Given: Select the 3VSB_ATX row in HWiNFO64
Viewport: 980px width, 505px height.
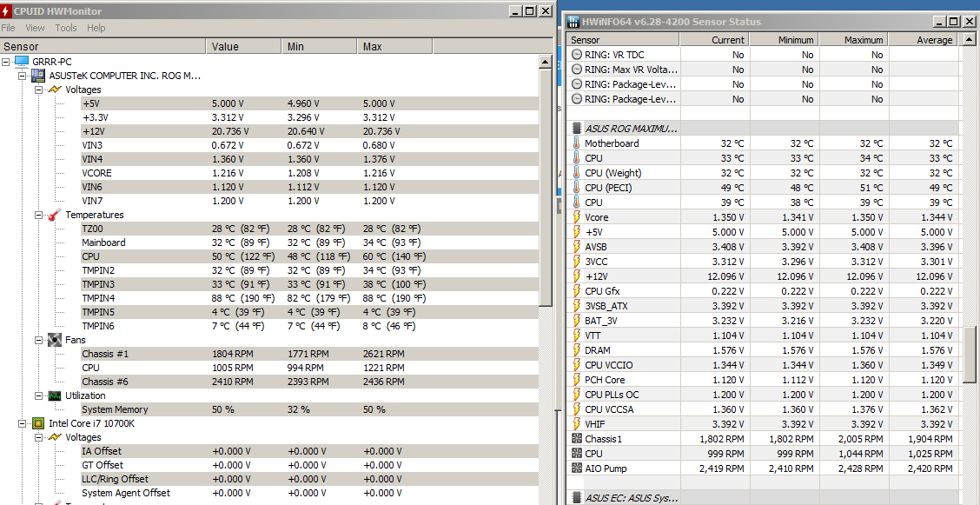Looking at the screenshot, I should (x=763, y=306).
